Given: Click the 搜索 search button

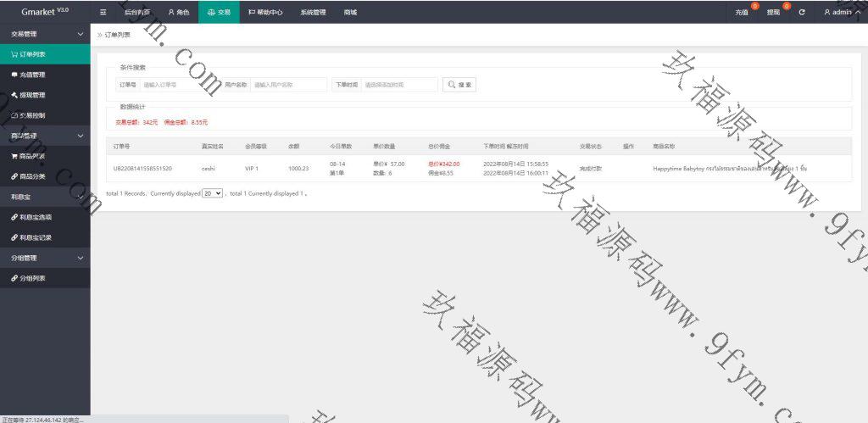Looking at the screenshot, I should (459, 85).
